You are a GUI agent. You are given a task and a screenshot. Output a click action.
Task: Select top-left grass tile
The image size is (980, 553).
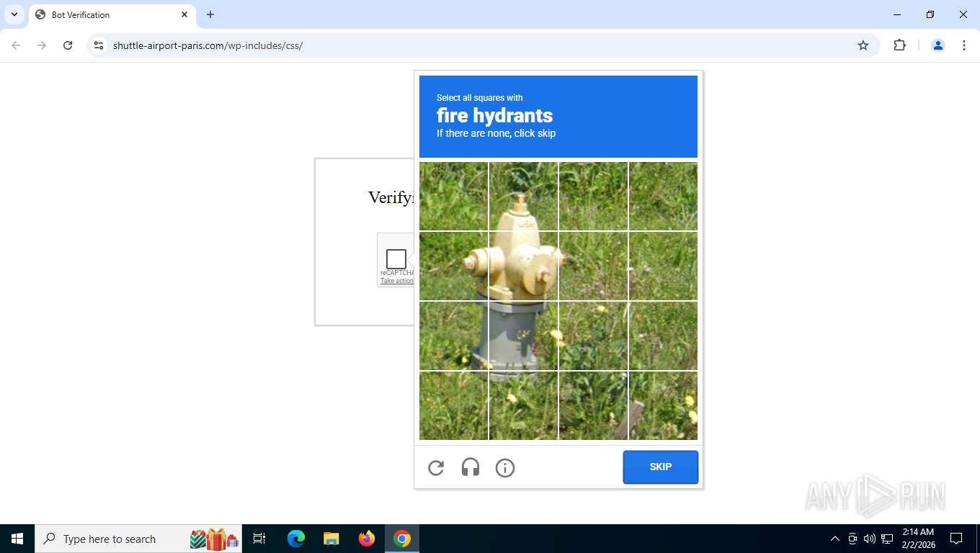(453, 196)
